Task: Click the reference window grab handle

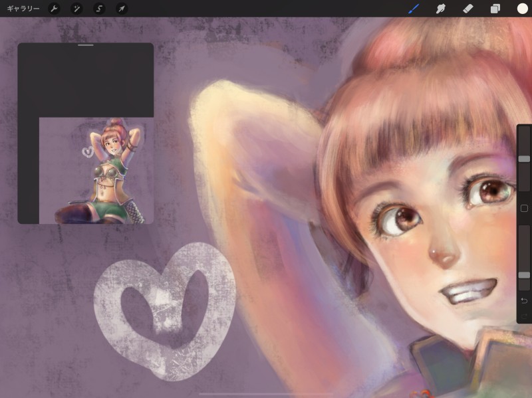Action: (86, 45)
